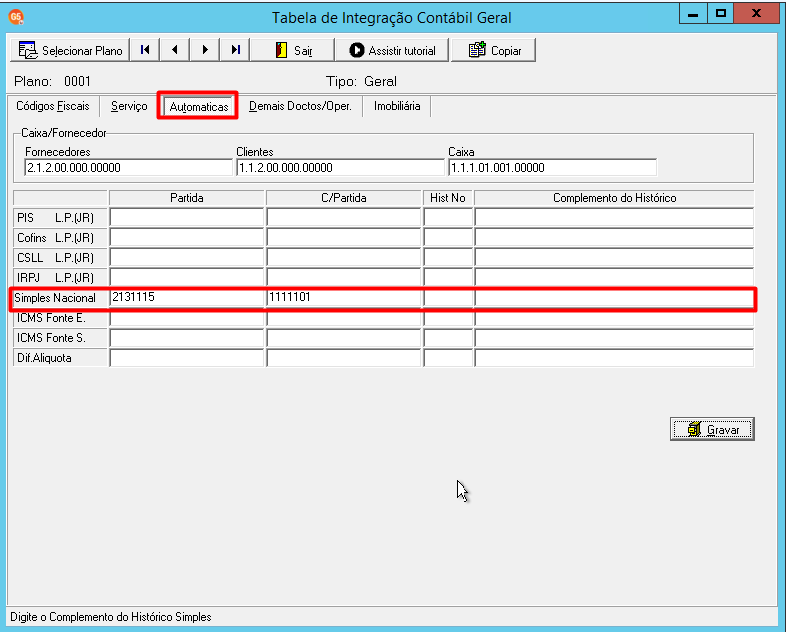Minimize the Tabela de Integração window

pyautogui.click(x=693, y=14)
